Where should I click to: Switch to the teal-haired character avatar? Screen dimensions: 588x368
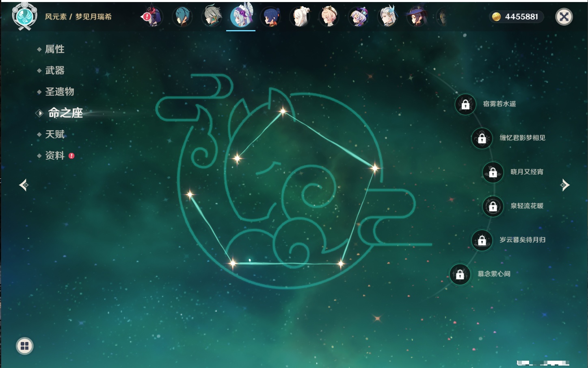182,17
